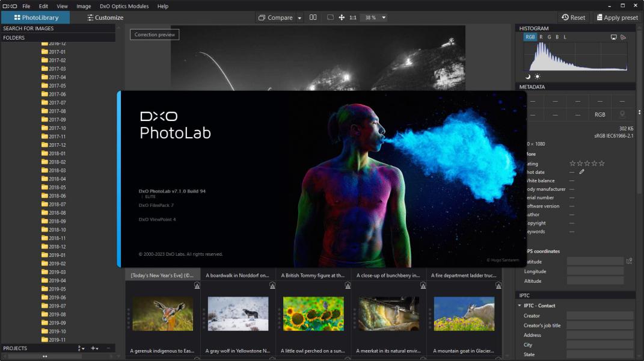The width and height of the screenshot is (644, 361).
Task: Click the Reset button
Action: (574, 17)
